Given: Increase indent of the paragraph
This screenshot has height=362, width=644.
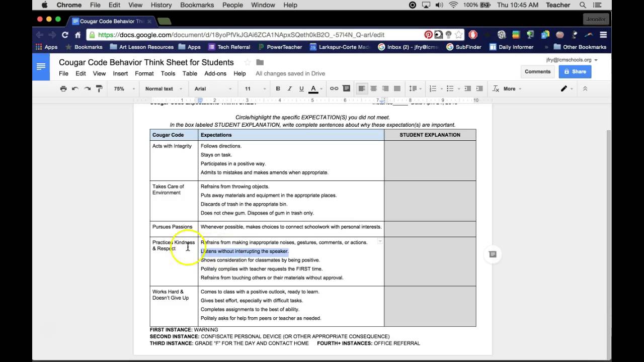Looking at the screenshot, I should click(x=479, y=88).
